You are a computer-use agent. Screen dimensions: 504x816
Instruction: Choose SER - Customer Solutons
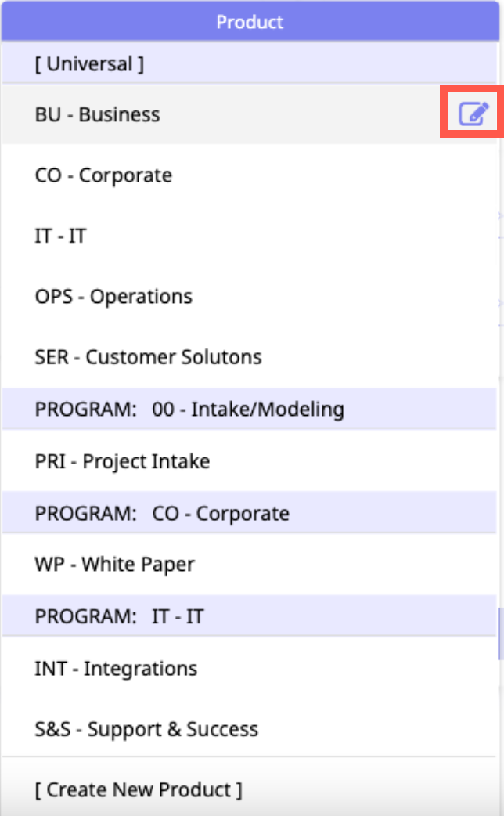point(149,357)
